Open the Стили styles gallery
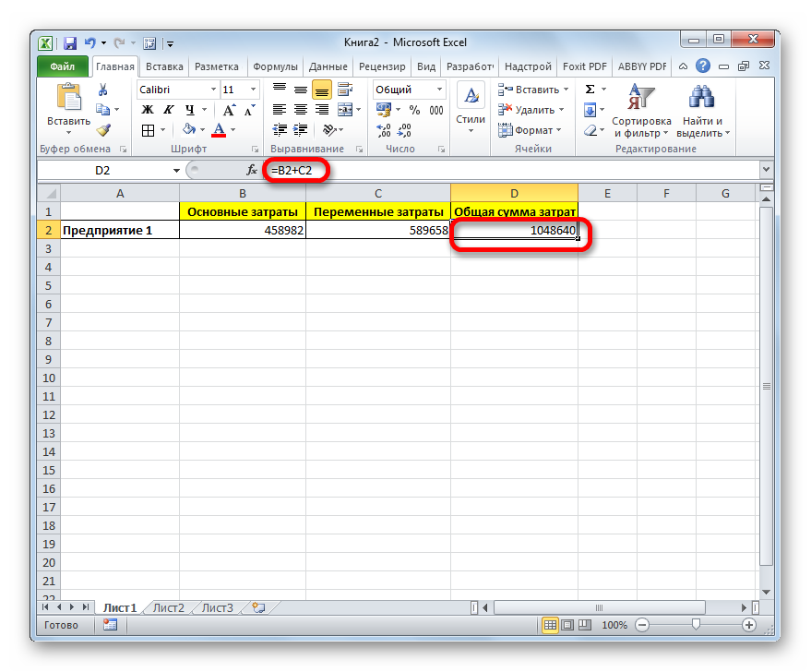The width and height of the screenshot is (811, 672). (x=471, y=108)
